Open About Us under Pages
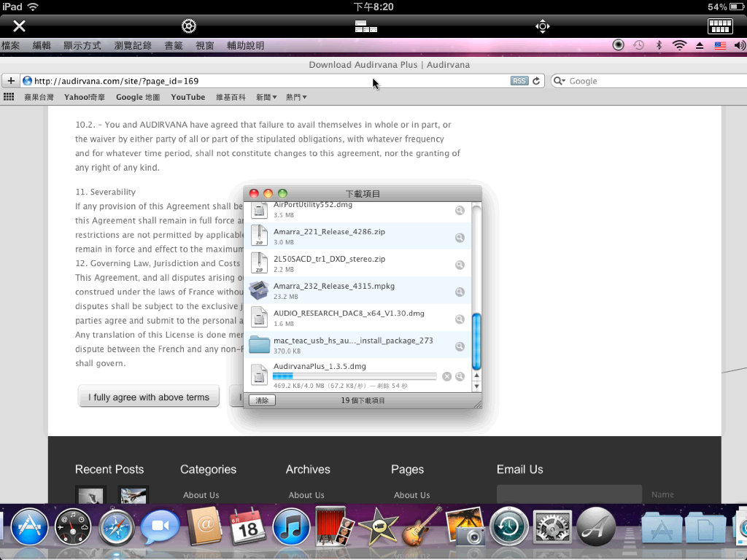 click(412, 495)
